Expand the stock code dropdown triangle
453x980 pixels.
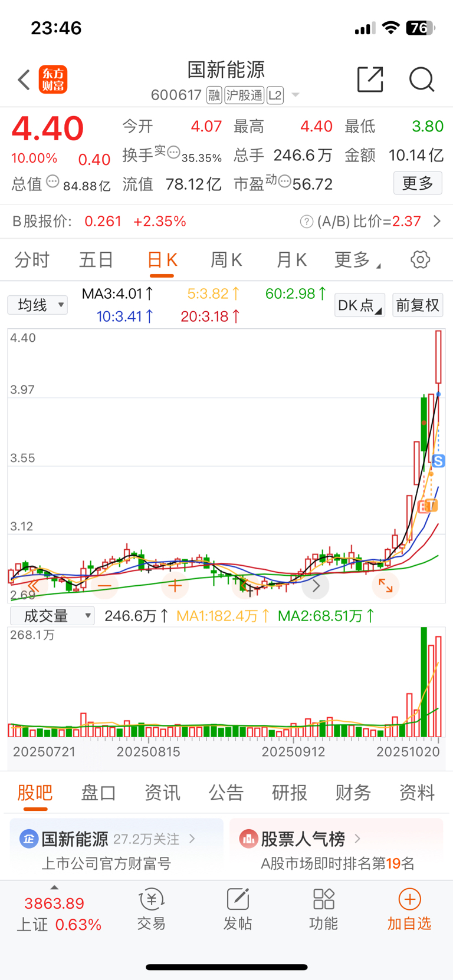pos(296,95)
